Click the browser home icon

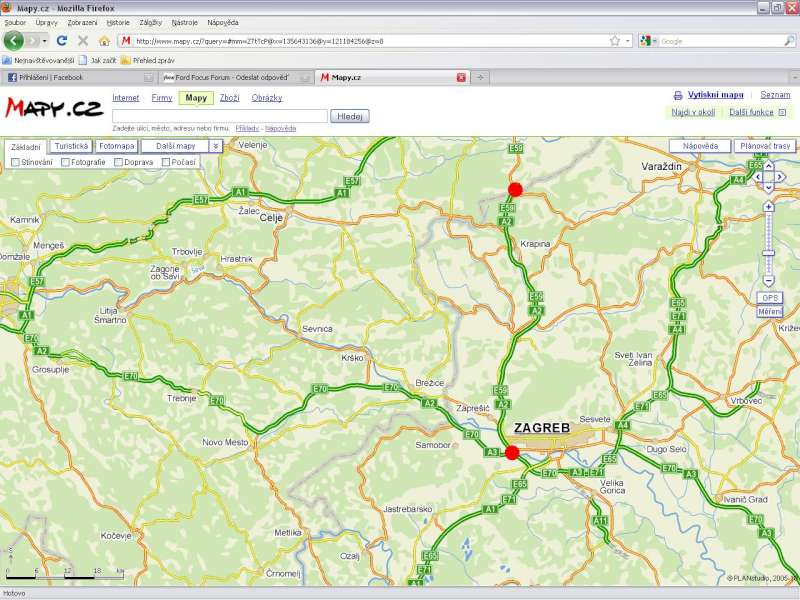[104, 41]
